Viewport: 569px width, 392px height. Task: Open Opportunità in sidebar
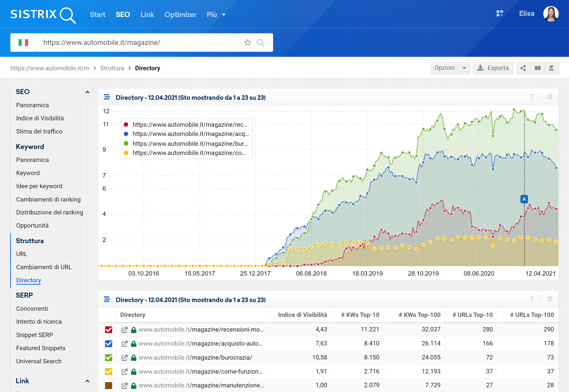(32, 225)
